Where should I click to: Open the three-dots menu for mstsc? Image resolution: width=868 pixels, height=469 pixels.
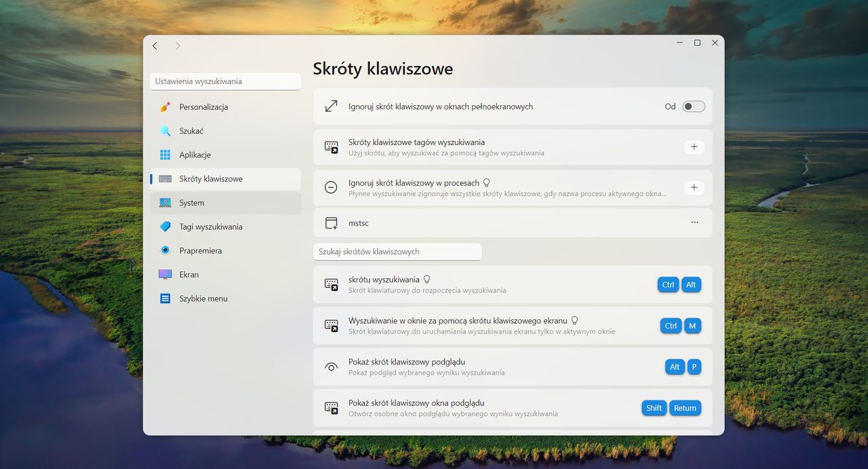coord(694,222)
